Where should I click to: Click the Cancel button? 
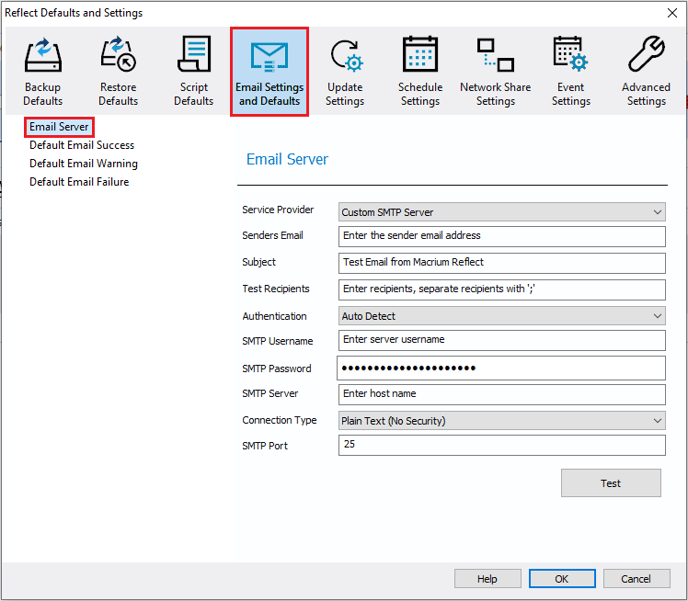pos(636,579)
